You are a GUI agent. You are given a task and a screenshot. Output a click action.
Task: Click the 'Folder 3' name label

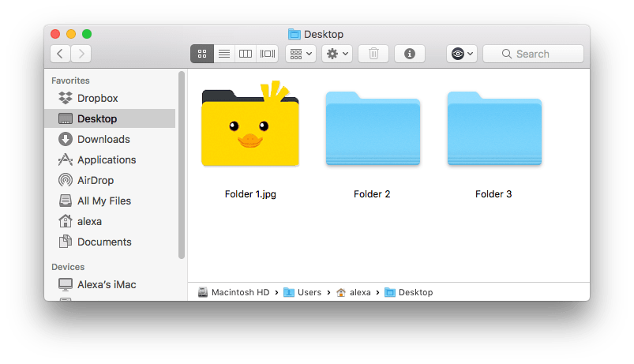(x=493, y=194)
